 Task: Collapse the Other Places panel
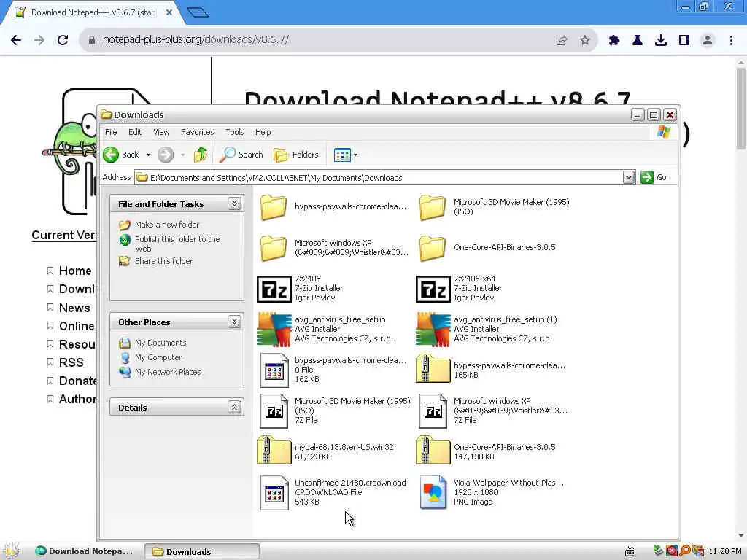click(234, 322)
